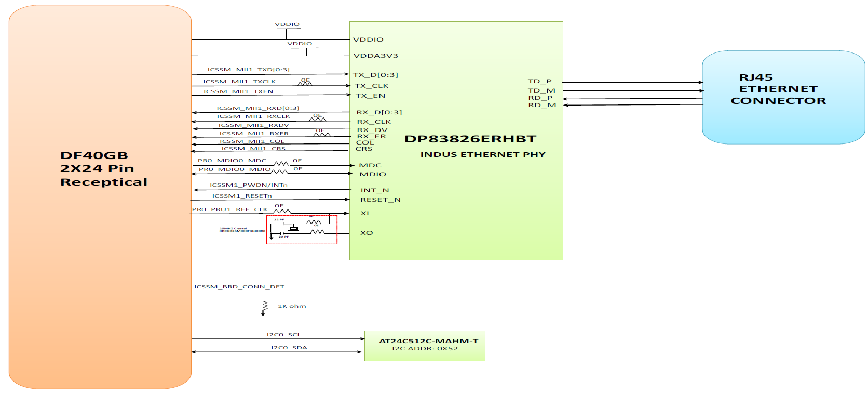
Task: Click the resistor symbol on ICSSM_MII1_TXCLK line
Action: (305, 84)
